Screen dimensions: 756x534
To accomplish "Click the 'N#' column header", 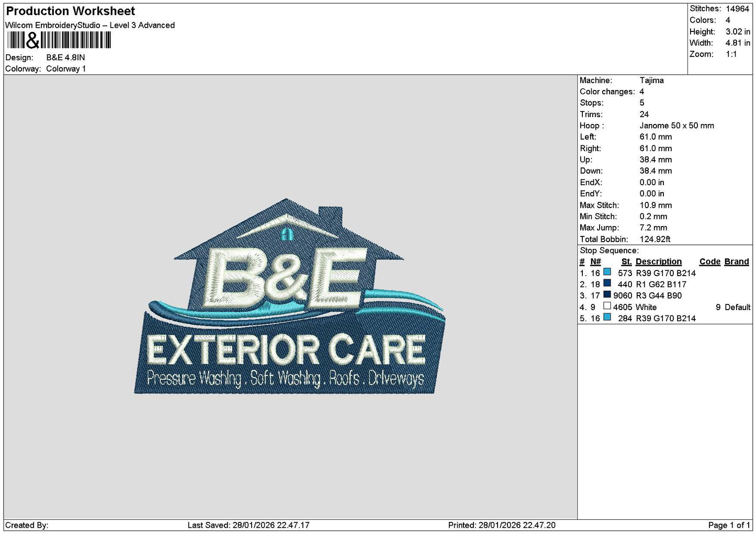I will [x=595, y=262].
